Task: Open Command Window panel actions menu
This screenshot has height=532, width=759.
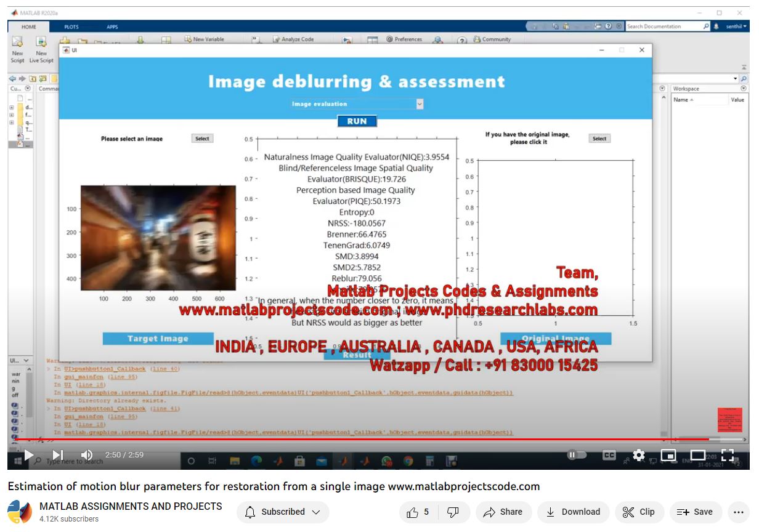Action: click(663, 89)
